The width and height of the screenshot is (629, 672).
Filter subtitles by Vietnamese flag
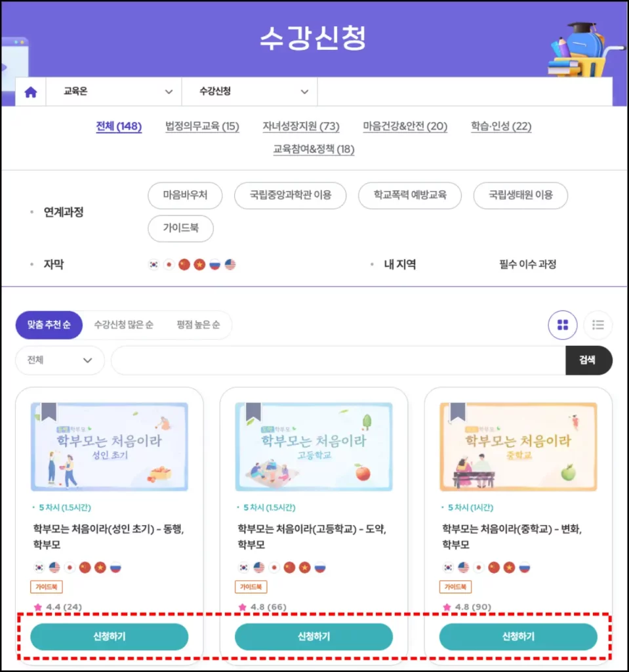coord(199,264)
